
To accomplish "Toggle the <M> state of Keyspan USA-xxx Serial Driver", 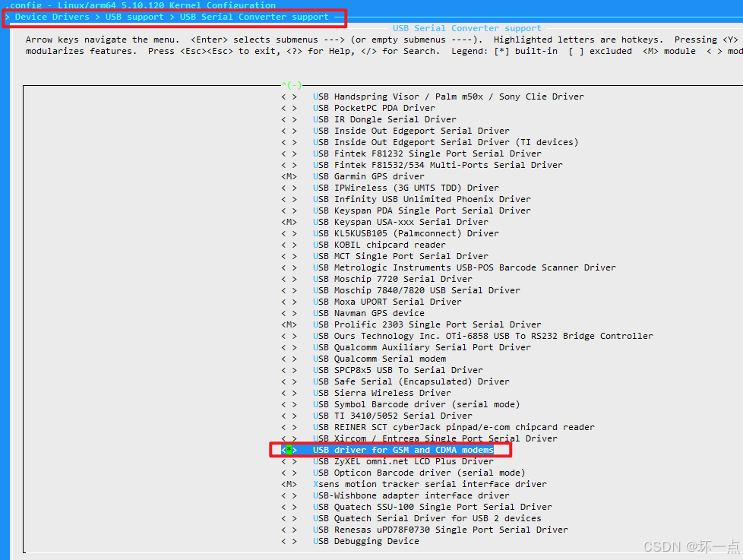I will pyautogui.click(x=289, y=222).
